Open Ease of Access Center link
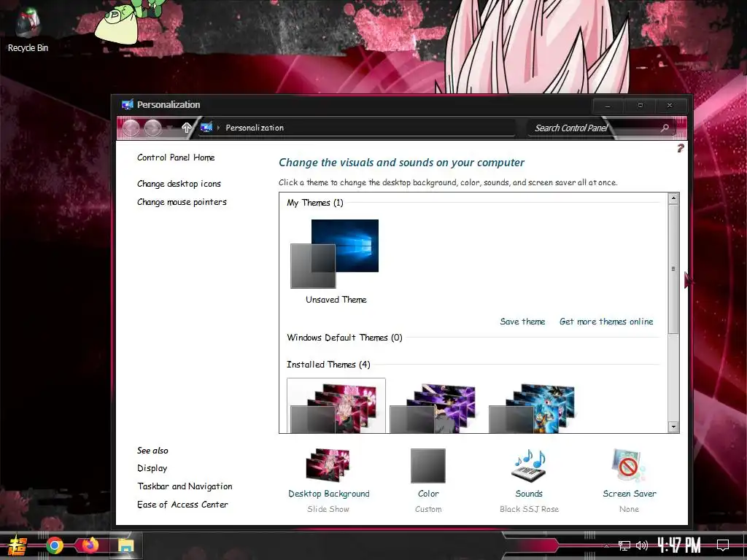 (182, 505)
